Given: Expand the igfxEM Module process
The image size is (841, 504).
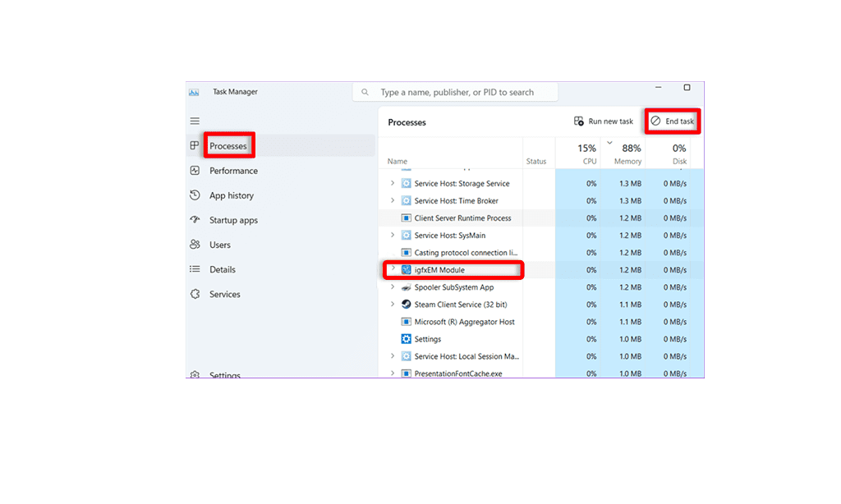Looking at the screenshot, I should pyautogui.click(x=393, y=269).
